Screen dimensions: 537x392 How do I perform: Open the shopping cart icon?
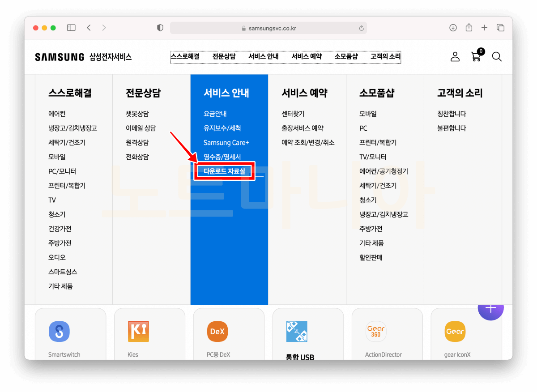pyautogui.click(x=476, y=57)
